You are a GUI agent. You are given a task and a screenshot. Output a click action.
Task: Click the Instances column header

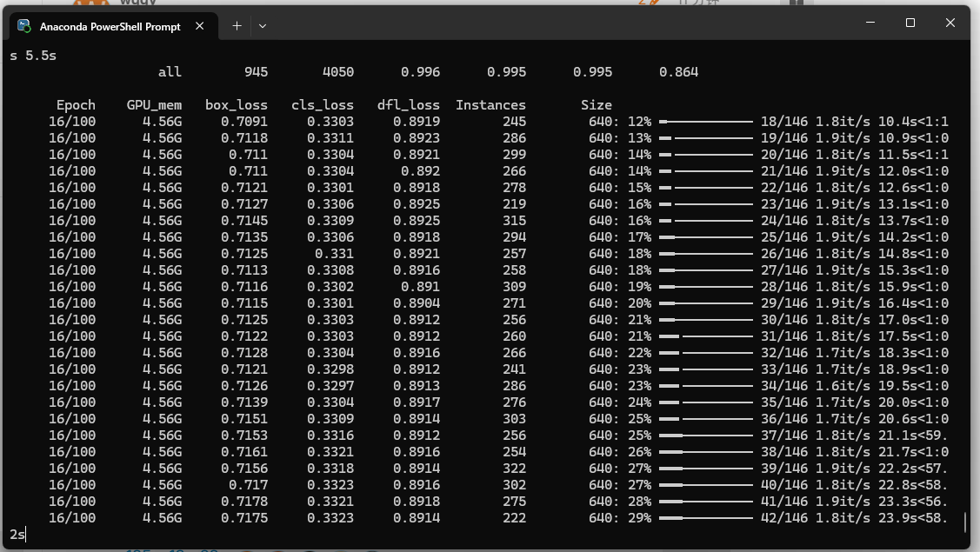[490, 105]
